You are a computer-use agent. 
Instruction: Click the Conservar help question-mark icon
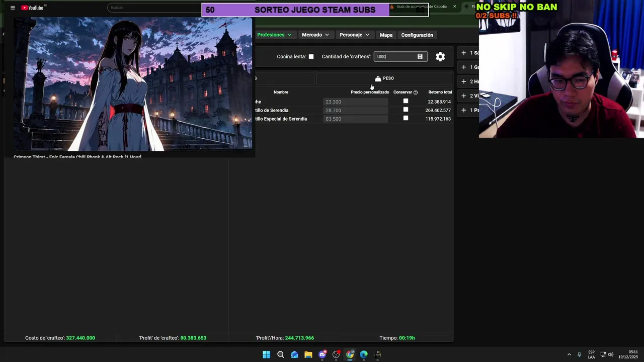click(x=416, y=93)
